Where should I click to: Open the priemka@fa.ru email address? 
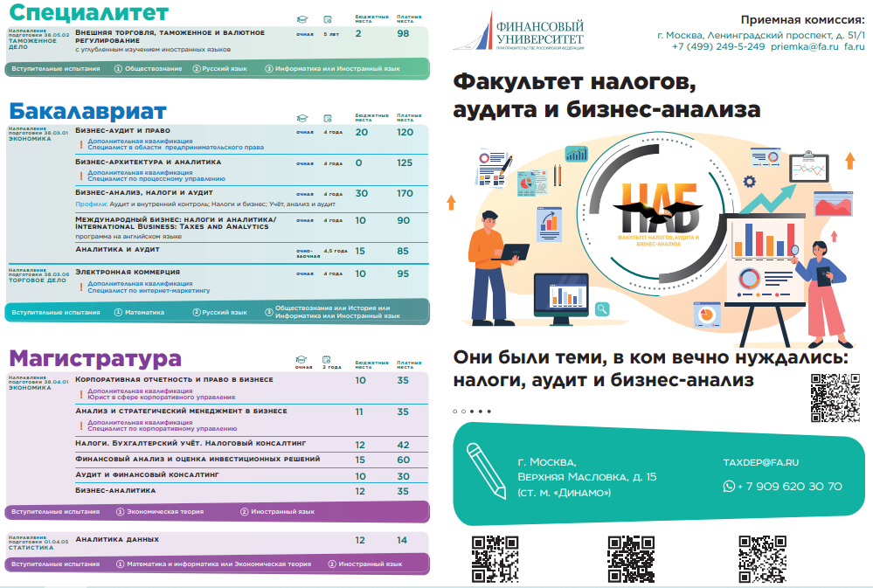coord(805,47)
